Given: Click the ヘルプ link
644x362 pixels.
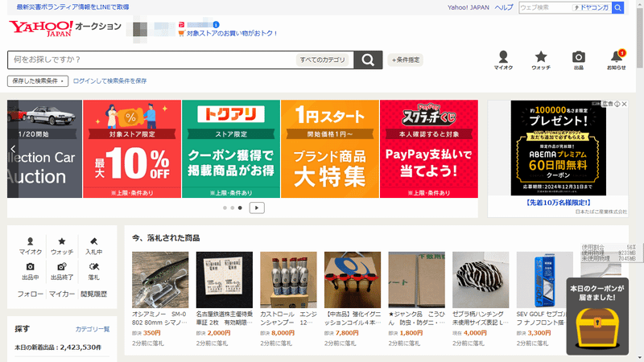Looking at the screenshot, I should click(x=504, y=7).
